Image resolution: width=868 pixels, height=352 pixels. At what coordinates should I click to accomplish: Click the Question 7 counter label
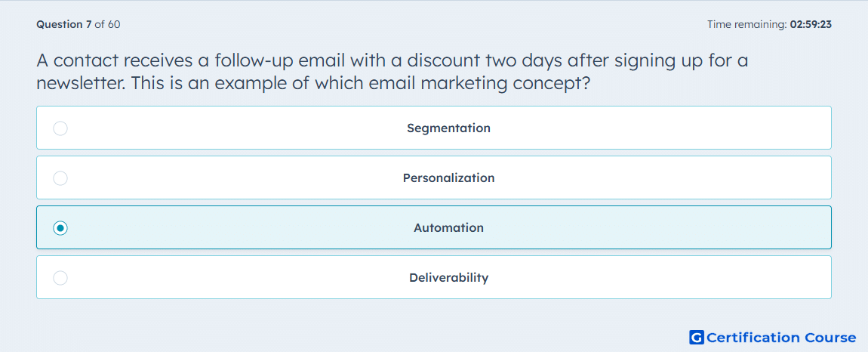(x=64, y=24)
